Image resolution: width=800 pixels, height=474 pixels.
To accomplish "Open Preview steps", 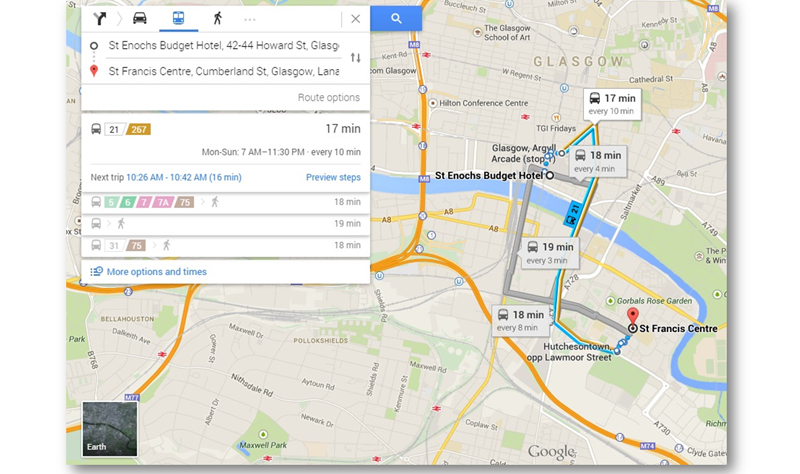I will point(333,178).
